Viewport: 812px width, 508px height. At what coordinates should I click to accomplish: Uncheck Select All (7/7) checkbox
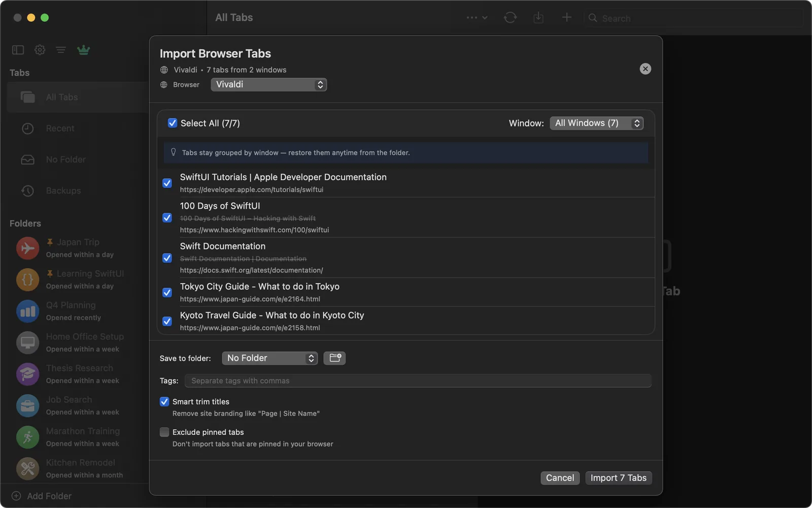(173, 123)
